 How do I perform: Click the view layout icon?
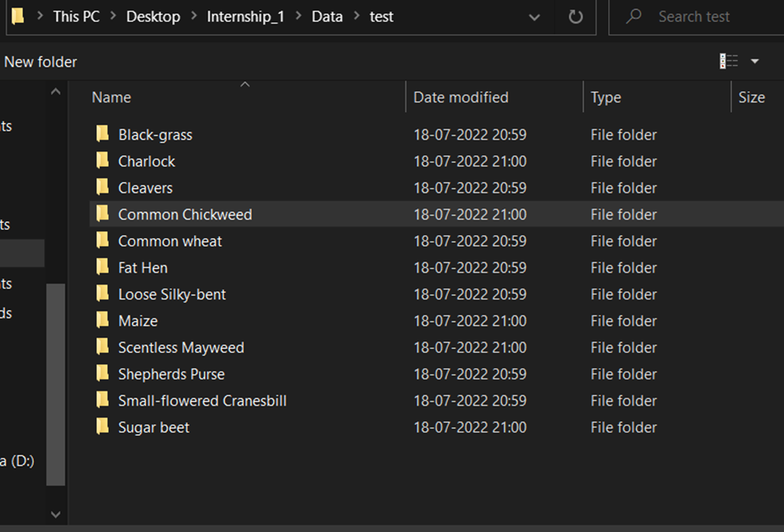point(729,61)
